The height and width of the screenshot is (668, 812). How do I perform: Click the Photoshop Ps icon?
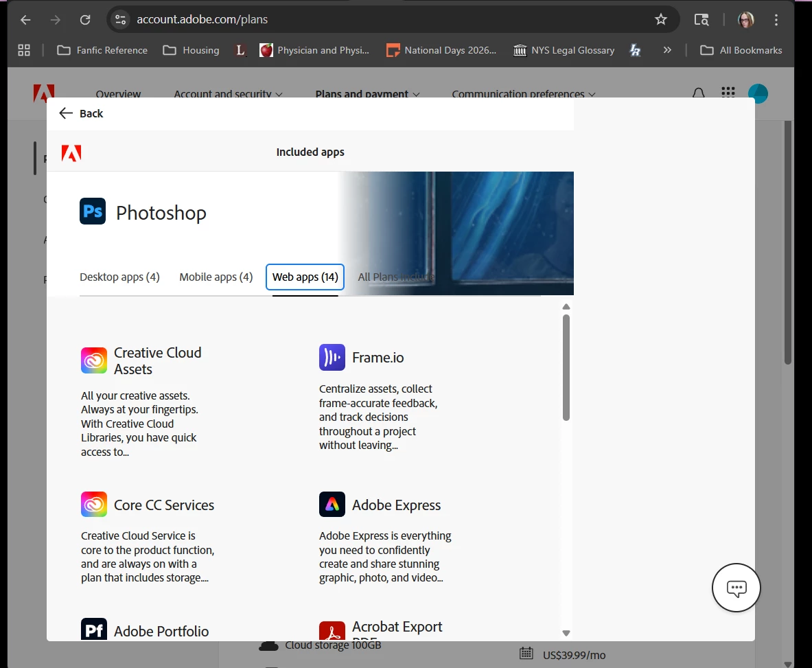(93, 211)
